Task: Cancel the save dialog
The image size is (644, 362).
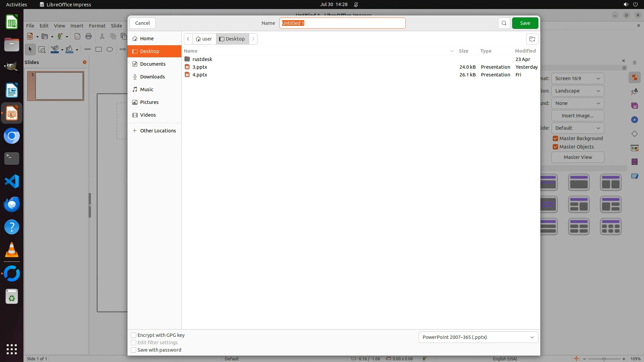Action: 143,23
